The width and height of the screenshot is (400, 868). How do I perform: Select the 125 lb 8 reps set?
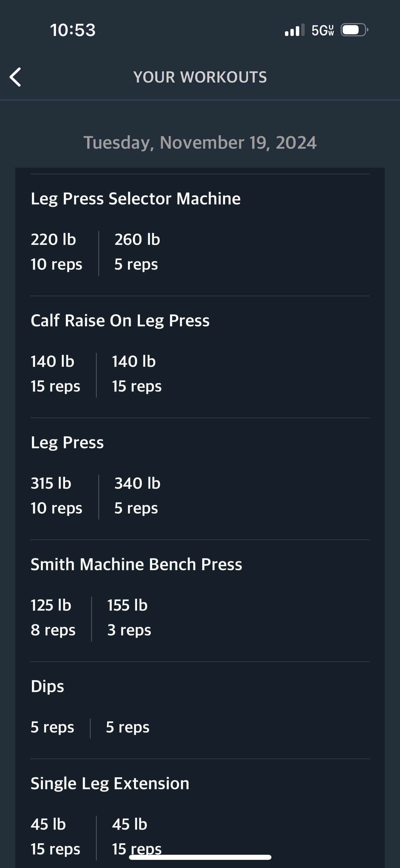[53, 617]
